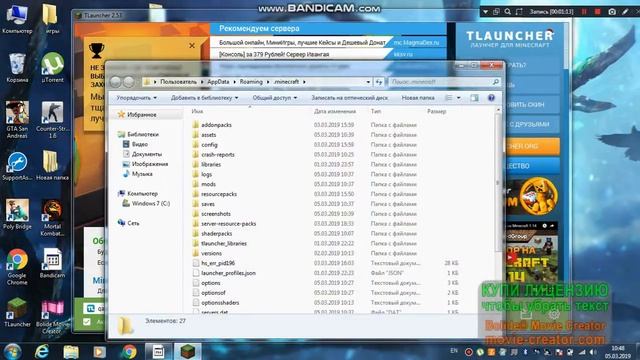The image size is (640, 360).
Task: Click the Explorer back navigation button
Action: 116,82
